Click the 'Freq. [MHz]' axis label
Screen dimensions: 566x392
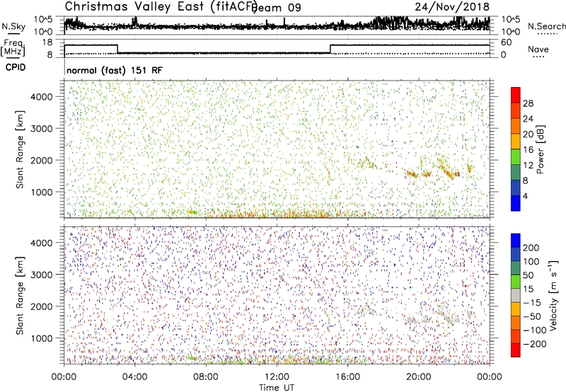[13, 48]
